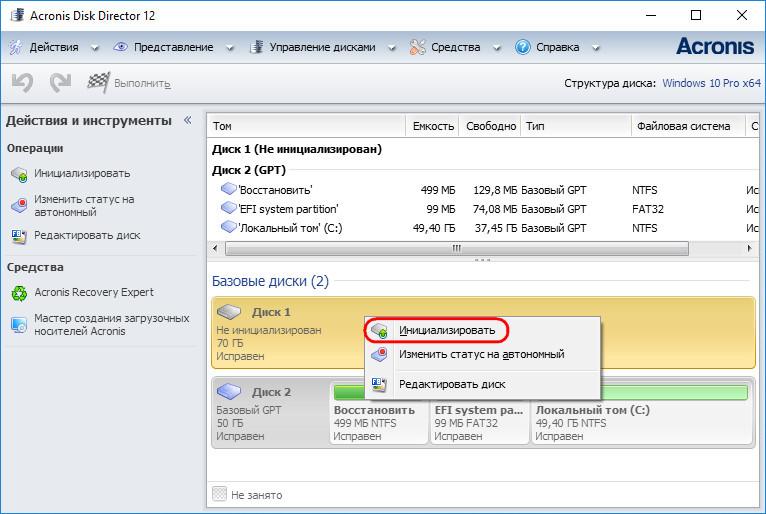Open the Действия menu dropdown arrow
Image resolution: width=766 pixels, height=514 pixels.
pos(95,48)
